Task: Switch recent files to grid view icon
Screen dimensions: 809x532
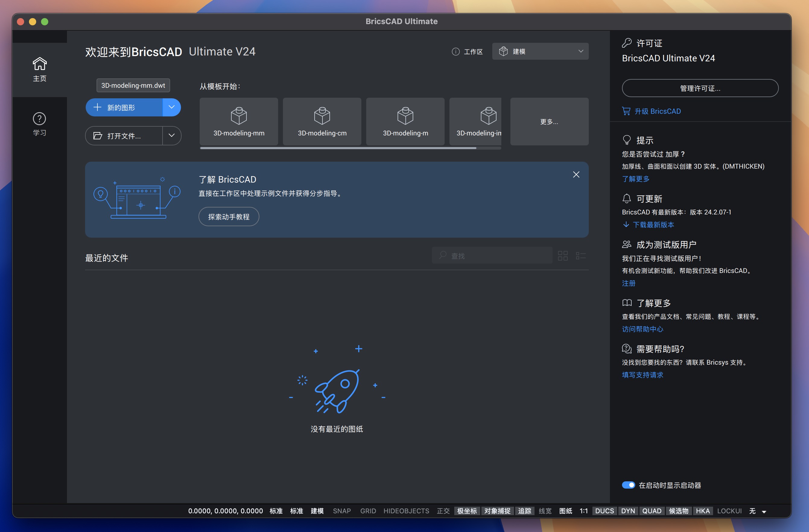Action: [x=563, y=256]
